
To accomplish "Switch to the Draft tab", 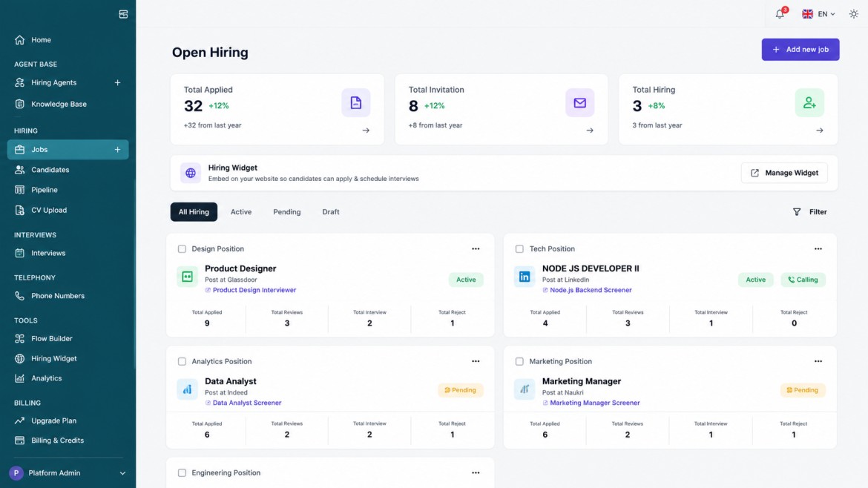I will (330, 212).
